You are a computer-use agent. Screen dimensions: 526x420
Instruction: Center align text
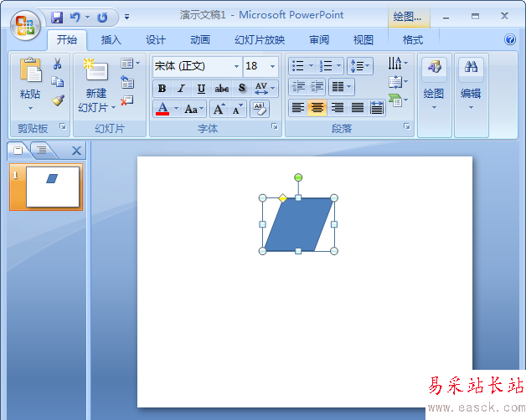point(317,108)
